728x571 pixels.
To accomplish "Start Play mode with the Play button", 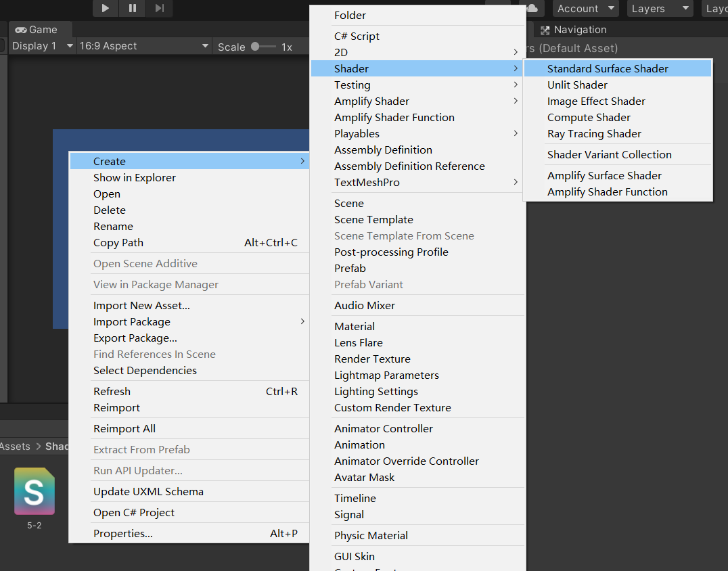I will coord(106,8).
